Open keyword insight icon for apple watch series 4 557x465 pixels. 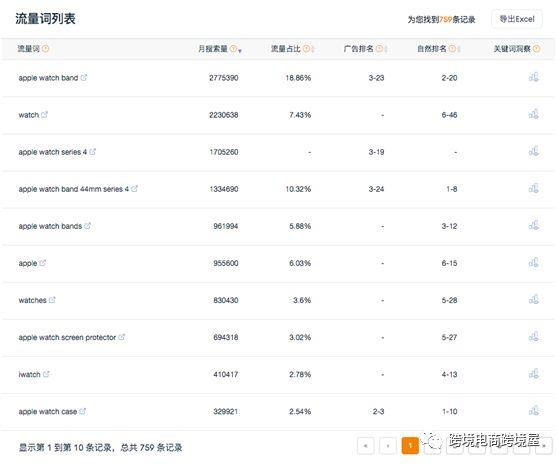pyautogui.click(x=534, y=151)
